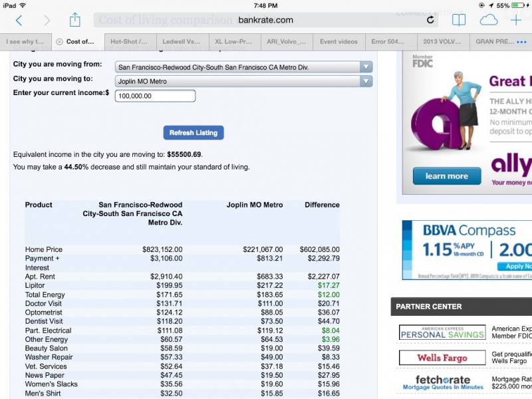Tap the 7:48 PM clock in status bar
Image resolution: width=532 pixels, height=399 pixels.
265,5
